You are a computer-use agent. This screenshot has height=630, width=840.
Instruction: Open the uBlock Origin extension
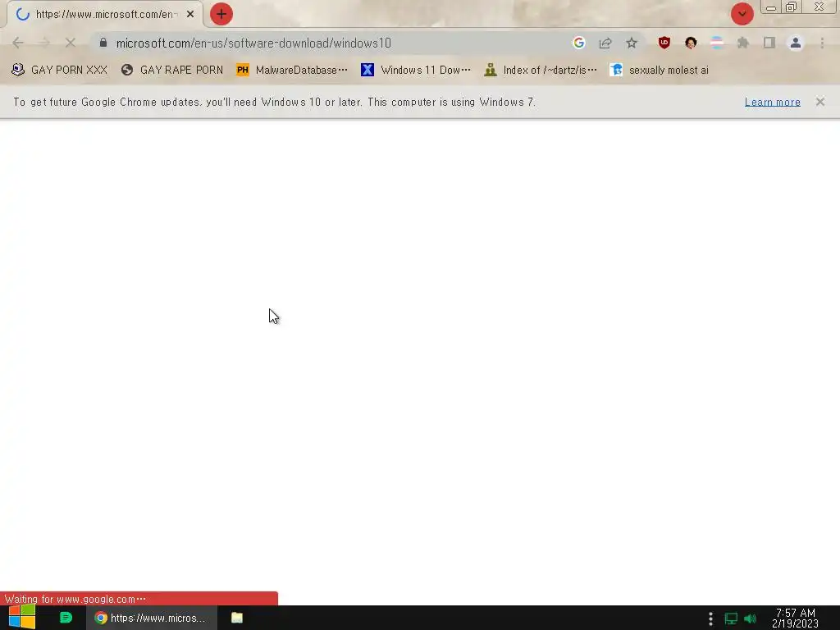pyautogui.click(x=664, y=43)
